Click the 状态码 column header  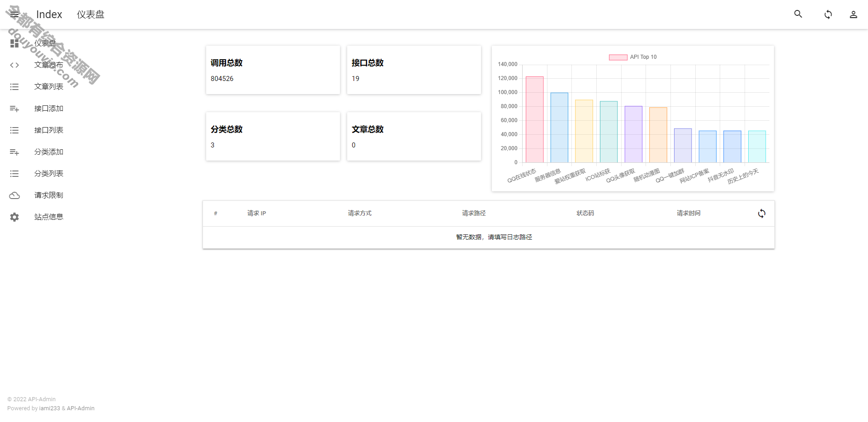point(585,213)
